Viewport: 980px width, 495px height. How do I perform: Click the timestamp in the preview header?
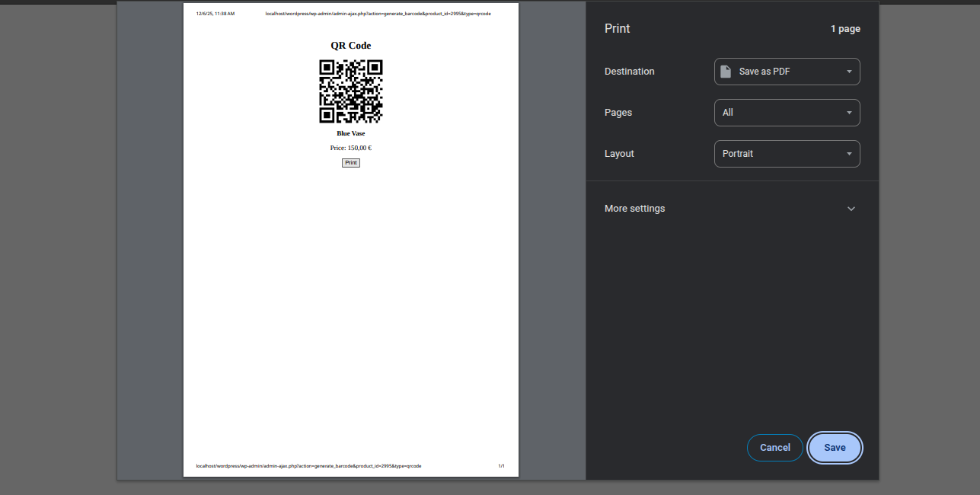pos(215,13)
